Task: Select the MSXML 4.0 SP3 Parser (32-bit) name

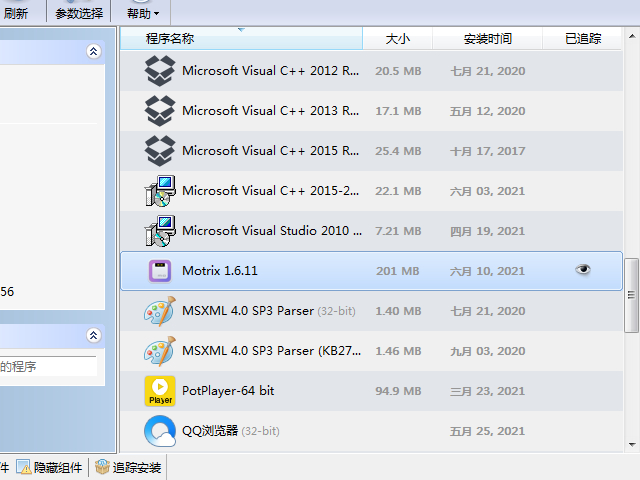Action: (269, 311)
